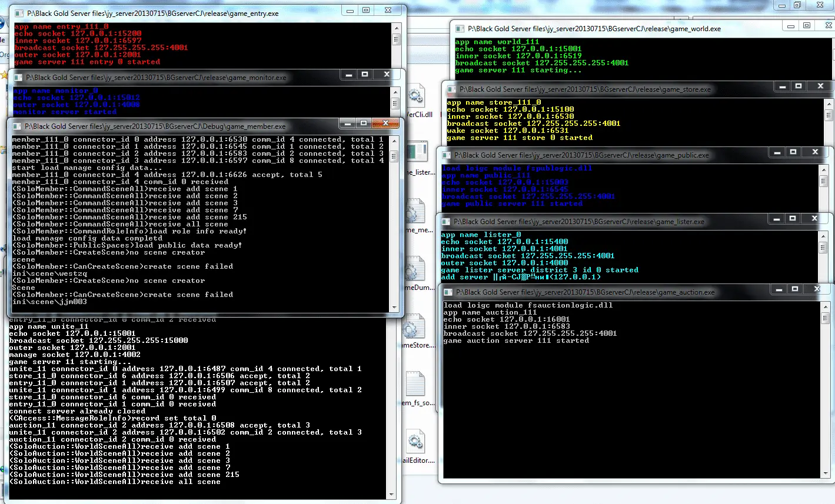Open game_public.exe title bar icon menu
The height and width of the screenshot is (504, 835).
click(446, 155)
